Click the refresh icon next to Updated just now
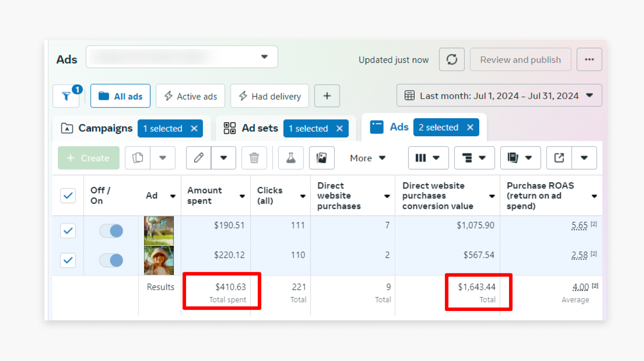The image size is (644, 361). point(452,60)
